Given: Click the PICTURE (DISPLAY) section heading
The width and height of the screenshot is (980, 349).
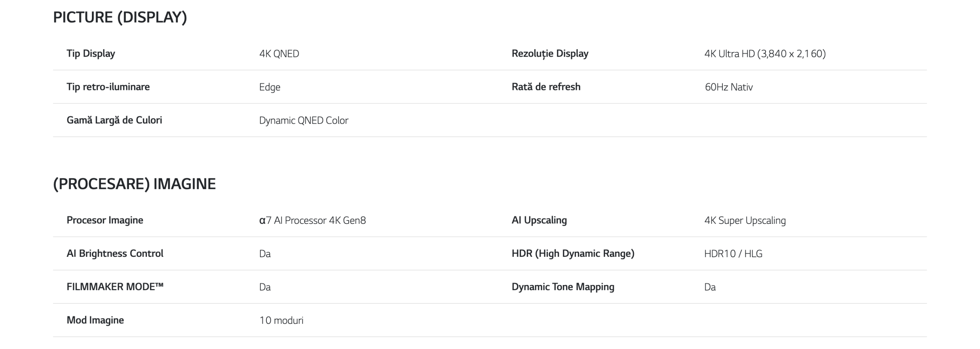Looking at the screenshot, I should click(120, 18).
